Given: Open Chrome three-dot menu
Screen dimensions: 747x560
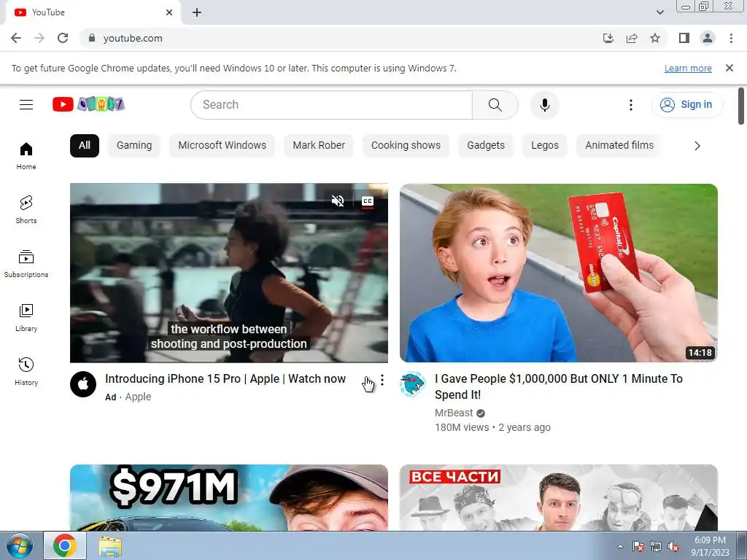Looking at the screenshot, I should (731, 38).
